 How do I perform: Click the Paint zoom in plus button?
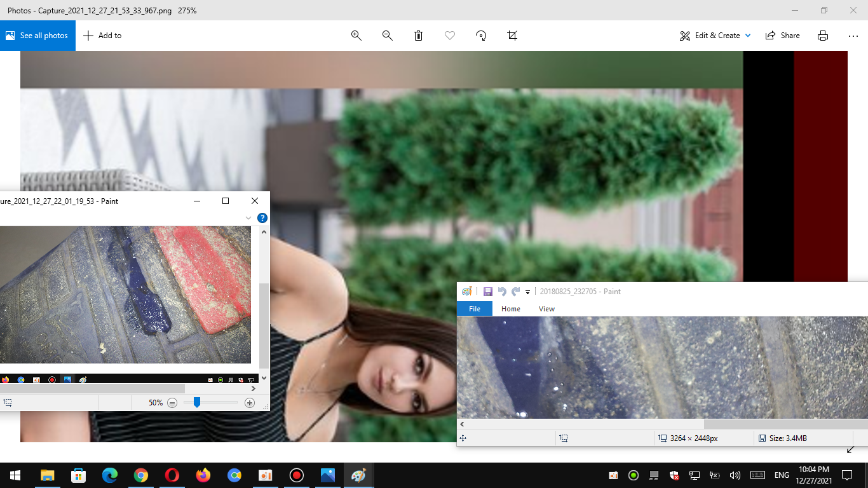click(250, 403)
